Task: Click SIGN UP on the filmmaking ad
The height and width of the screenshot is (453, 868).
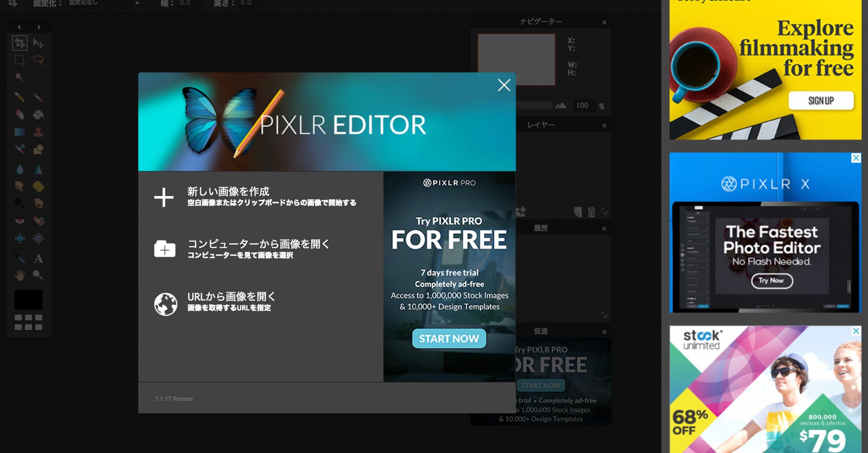Action: (821, 101)
